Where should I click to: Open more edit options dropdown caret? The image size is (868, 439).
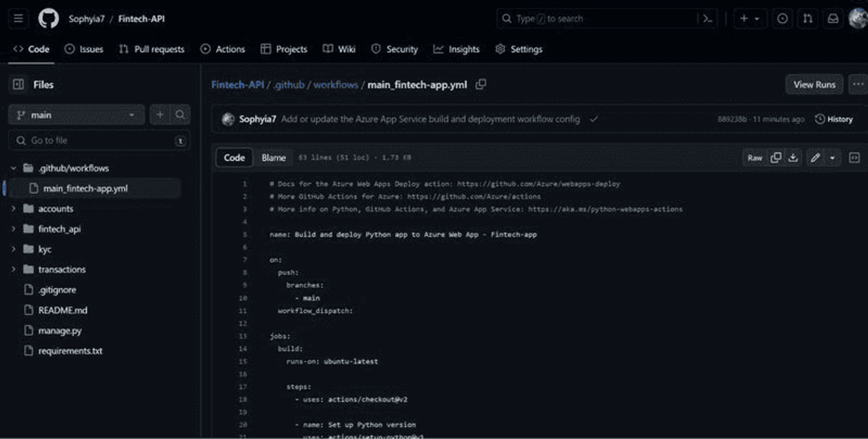click(x=832, y=158)
